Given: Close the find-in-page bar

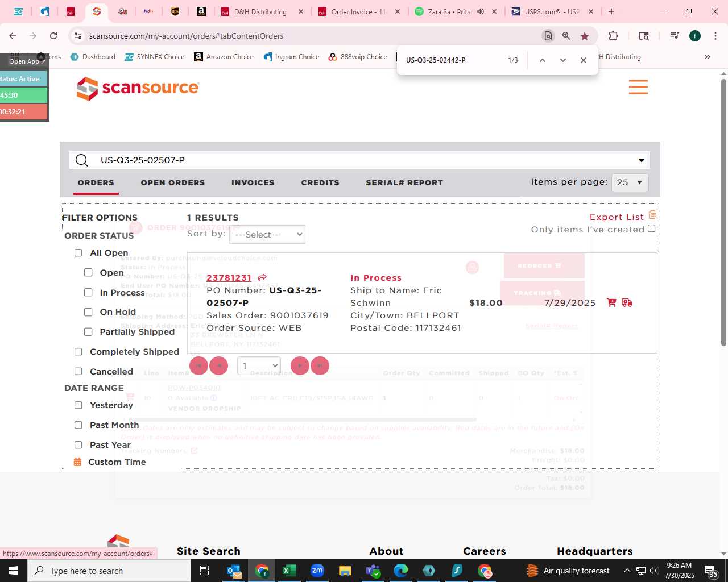Looking at the screenshot, I should coord(584,60).
